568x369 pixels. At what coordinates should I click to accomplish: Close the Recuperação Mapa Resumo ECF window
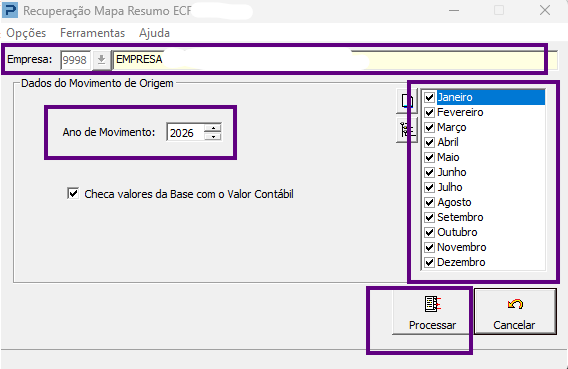pos(545,11)
